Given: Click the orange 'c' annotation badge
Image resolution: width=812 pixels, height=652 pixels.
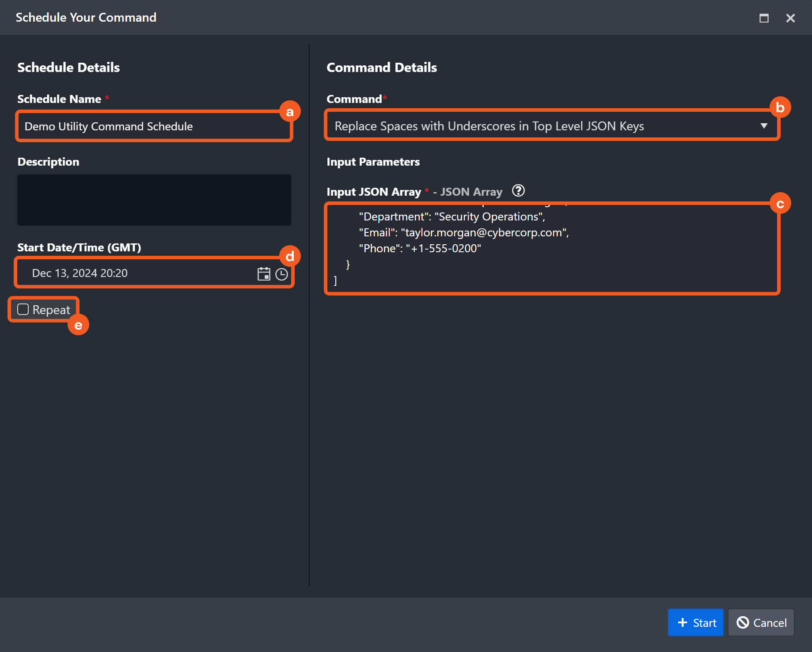Looking at the screenshot, I should point(780,204).
